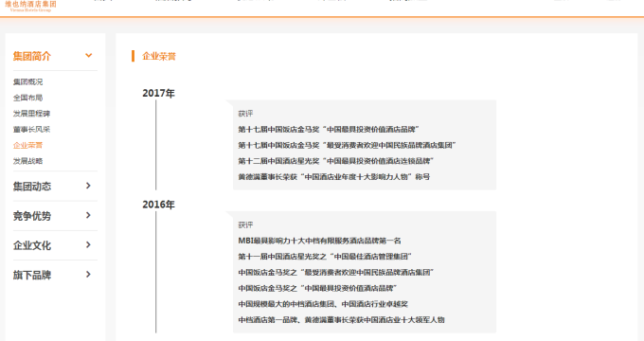The height and width of the screenshot is (341, 644).
Task: Click 中国酒店业年度十大影响力人物 line
Action: 334,177
